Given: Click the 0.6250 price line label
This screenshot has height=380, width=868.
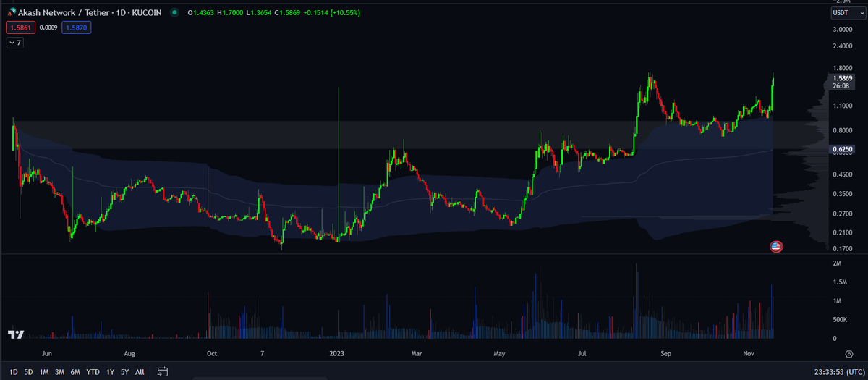Looking at the screenshot, I should (x=841, y=148).
